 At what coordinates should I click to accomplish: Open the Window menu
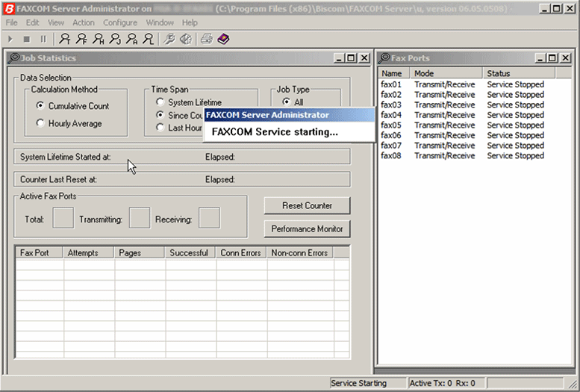[160, 22]
